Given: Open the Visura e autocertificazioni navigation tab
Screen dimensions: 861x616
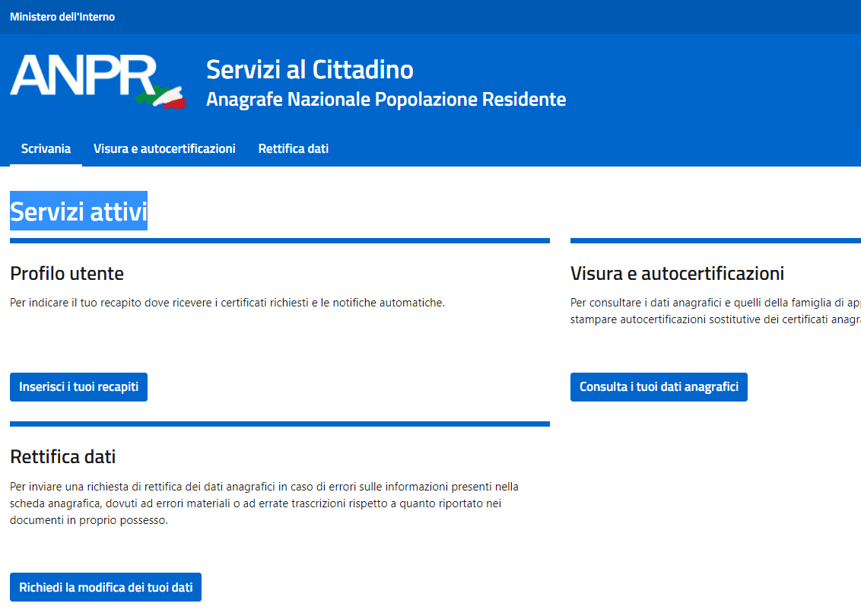Looking at the screenshot, I should click(x=164, y=148).
